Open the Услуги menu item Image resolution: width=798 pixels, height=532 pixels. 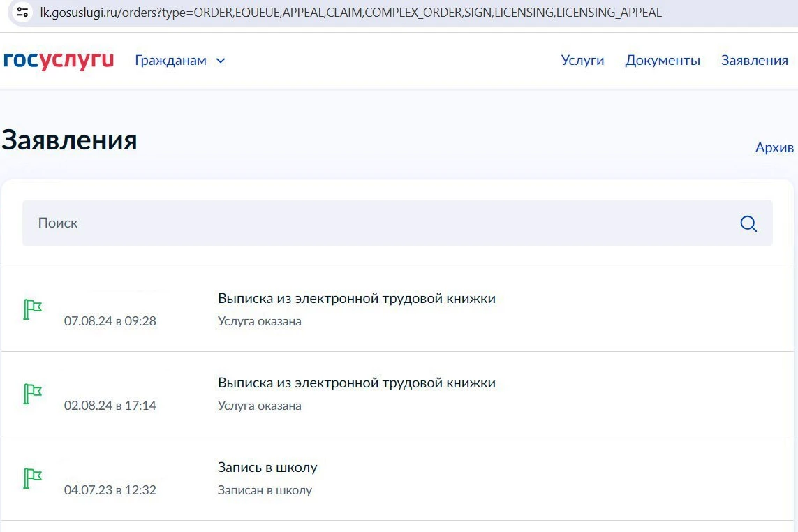582,60
